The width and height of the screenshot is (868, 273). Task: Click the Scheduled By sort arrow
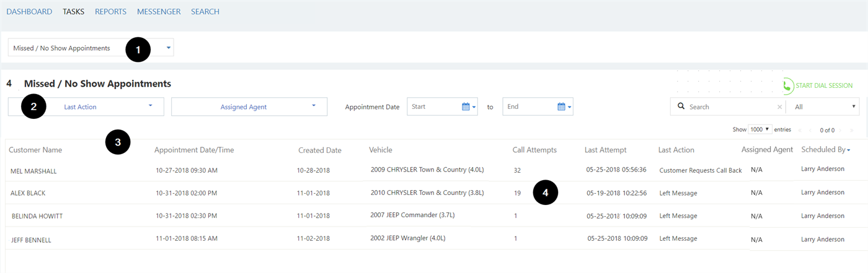pyautogui.click(x=848, y=150)
